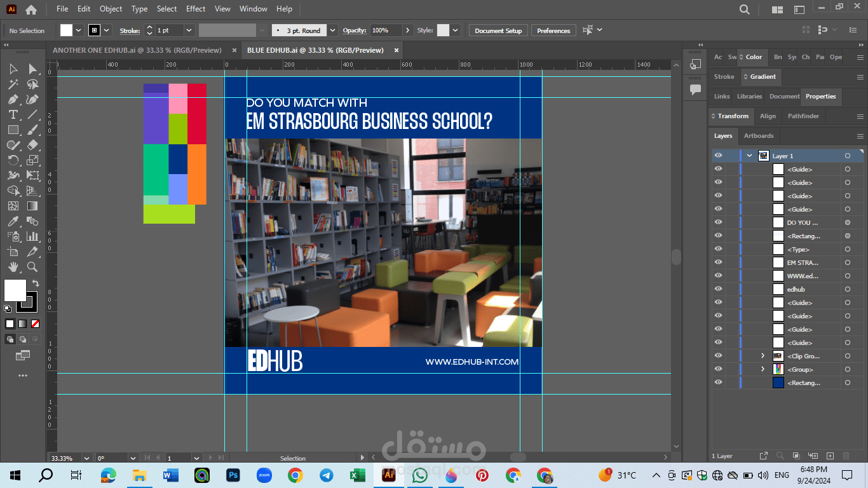Pick the Lasso tool

point(32,84)
